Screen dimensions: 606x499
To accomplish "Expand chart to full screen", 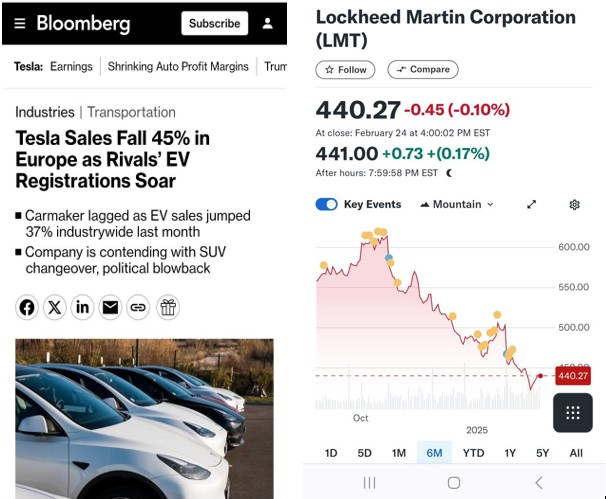I will point(532,204).
